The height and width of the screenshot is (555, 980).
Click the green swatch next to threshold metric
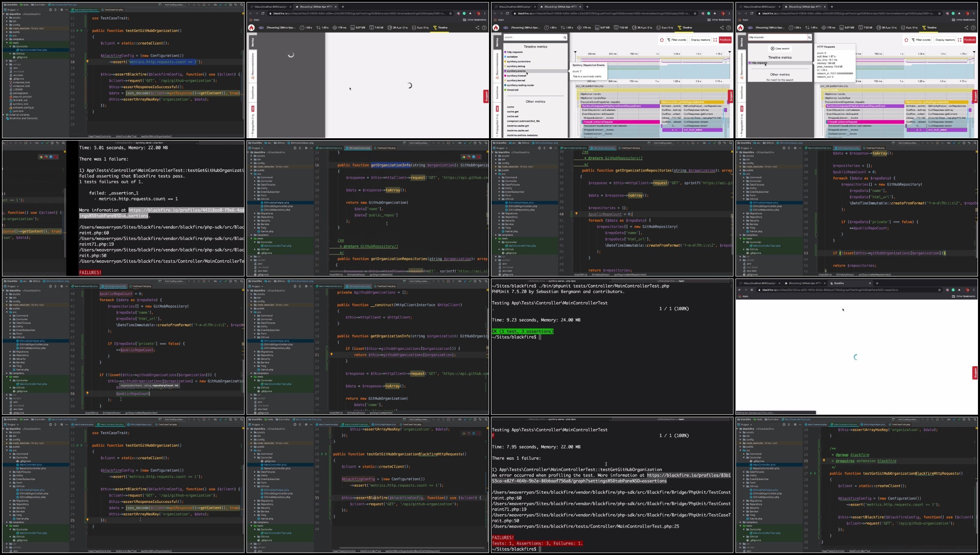pyautogui.click(x=505, y=90)
